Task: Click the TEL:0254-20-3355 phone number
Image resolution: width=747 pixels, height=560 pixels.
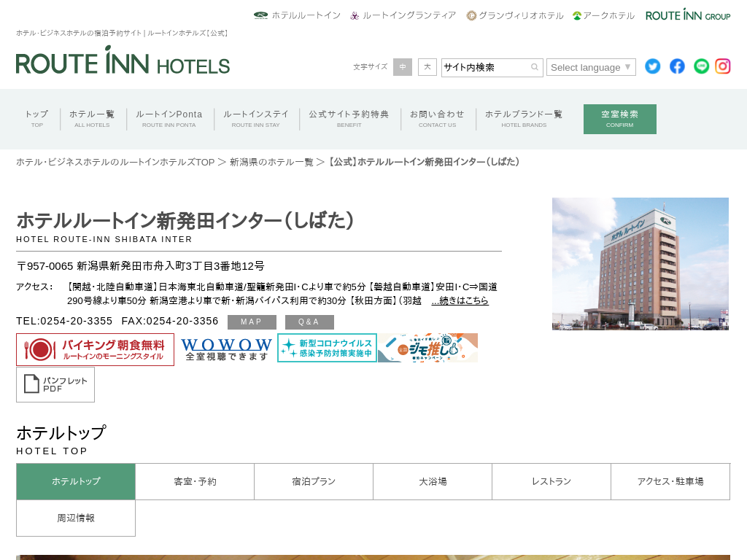Action: (x=64, y=321)
